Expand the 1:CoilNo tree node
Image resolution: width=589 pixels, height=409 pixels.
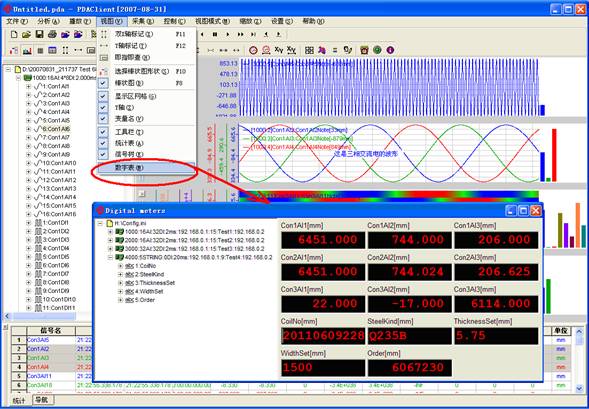[x=120, y=266]
